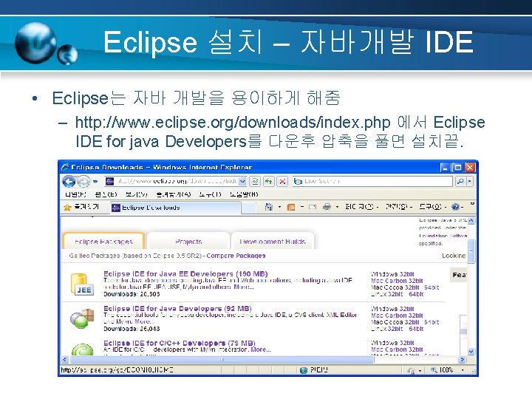
Task: Select the Eclipse Downloads browser tab
Action: 176,208
